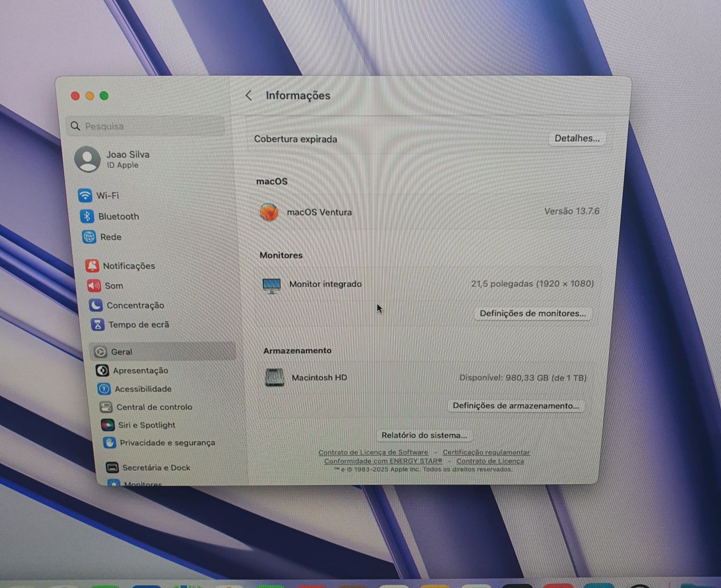Select Wi-Fi label in sidebar
The image size is (721, 588).
coord(108,195)
